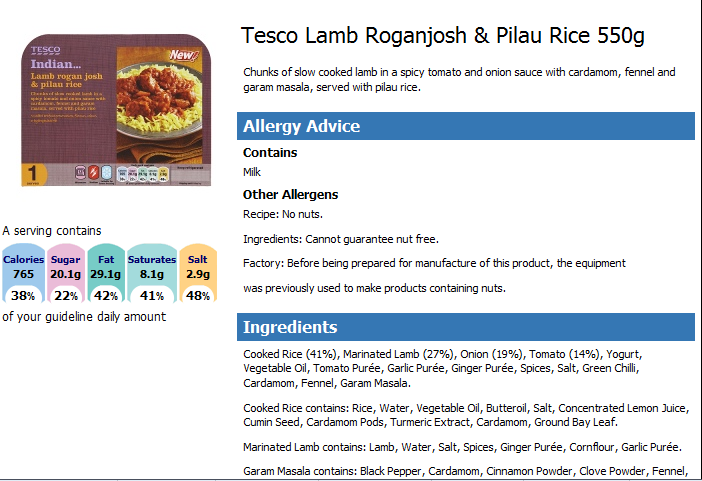Click the 'Recipe: No nuts.' line
This screenshot has height=481, width=702.
tap(283, 214)
